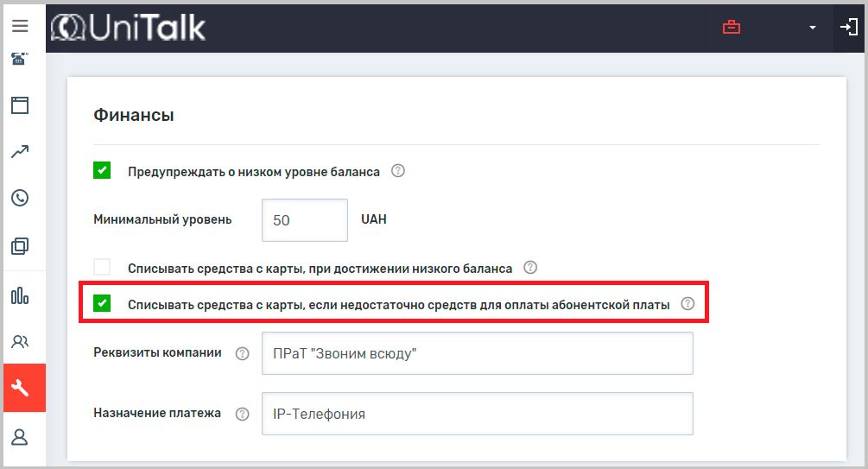The height and width of the screenshot is (469, 868).
Task: Expand the account dropdown arrow in header
Action: tap(812, 29)
